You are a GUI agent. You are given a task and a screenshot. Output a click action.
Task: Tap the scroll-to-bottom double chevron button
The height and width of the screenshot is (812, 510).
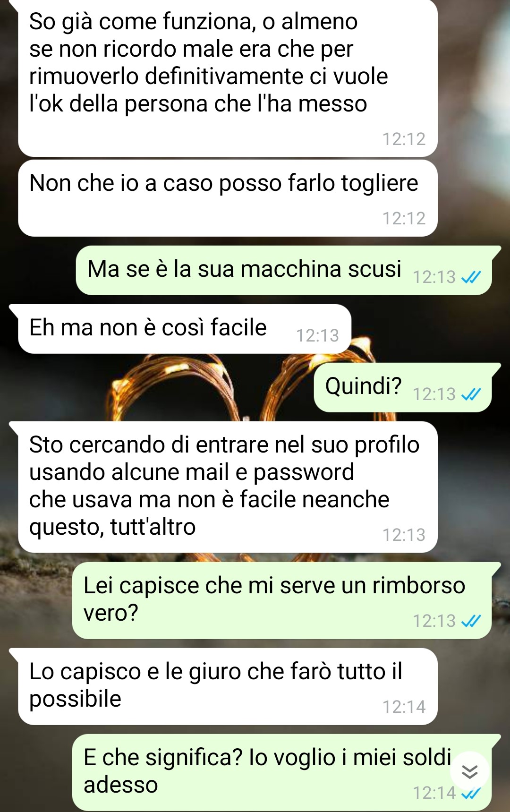(x=469, y=771)
